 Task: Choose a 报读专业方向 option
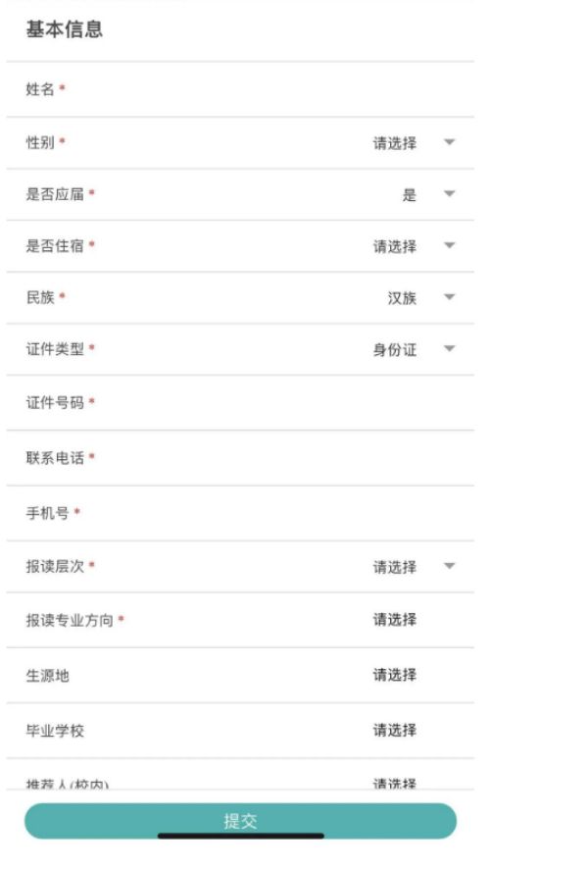pyautogui.click(x=394, y=620)
